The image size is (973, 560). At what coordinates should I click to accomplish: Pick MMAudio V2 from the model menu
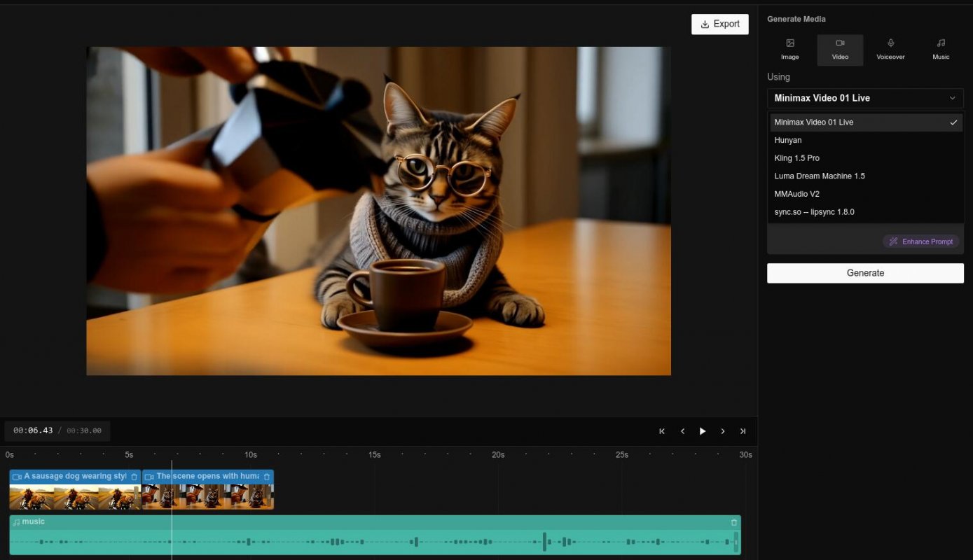(x=796, y=194)
